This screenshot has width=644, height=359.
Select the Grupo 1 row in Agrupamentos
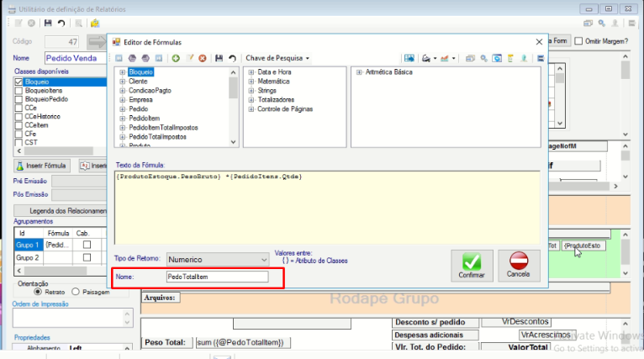(28, 245)
